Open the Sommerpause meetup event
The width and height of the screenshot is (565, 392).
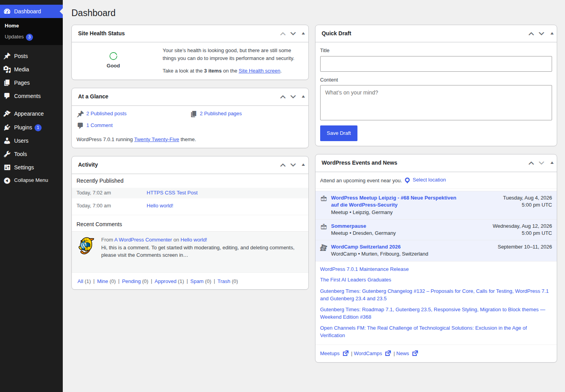[348, 226]
